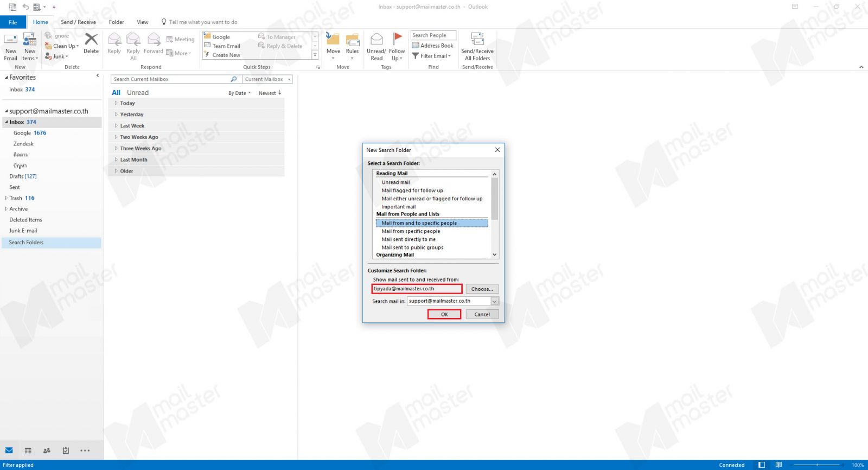Switch to the Home tab
This screenshot has height=470, width=868.
(40, 22)
